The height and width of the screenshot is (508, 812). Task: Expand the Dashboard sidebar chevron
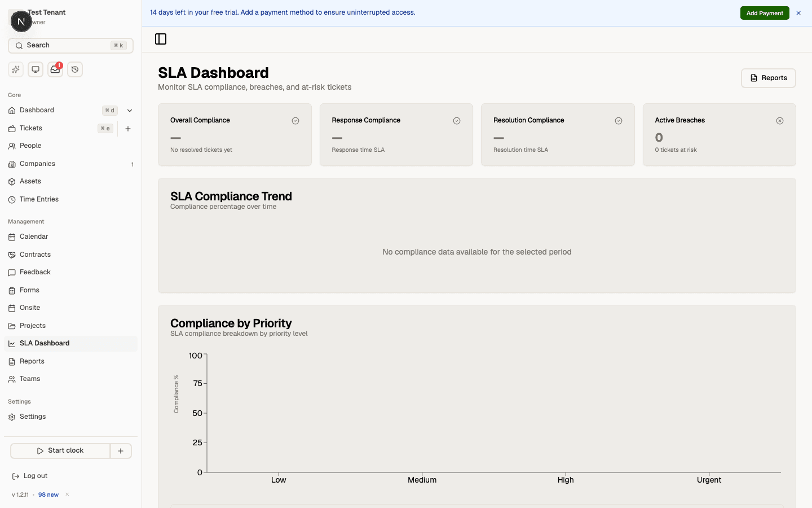click(130, 110)
